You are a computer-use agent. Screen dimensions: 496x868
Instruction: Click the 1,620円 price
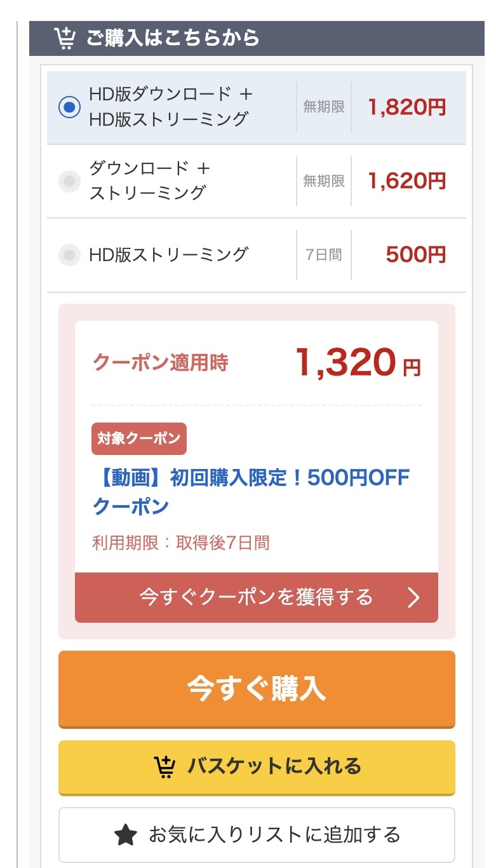(x=407, y=181)
